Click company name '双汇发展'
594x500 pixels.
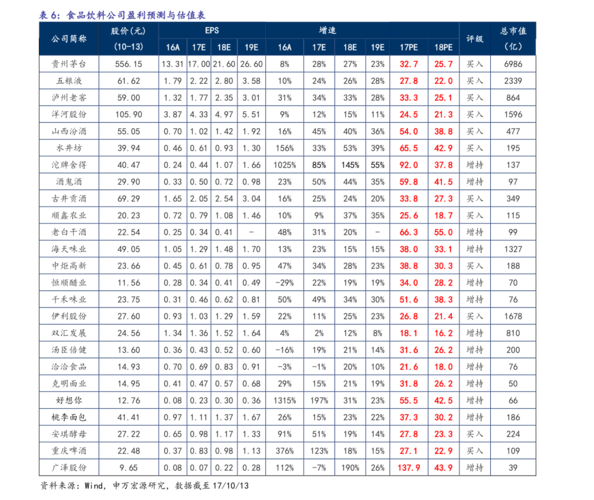69,333
